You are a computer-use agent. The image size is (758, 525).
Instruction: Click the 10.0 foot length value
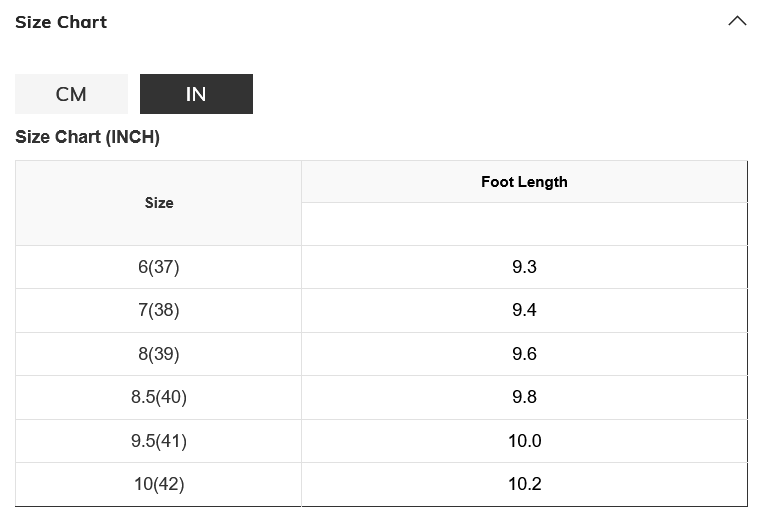(x=524, y=441)
